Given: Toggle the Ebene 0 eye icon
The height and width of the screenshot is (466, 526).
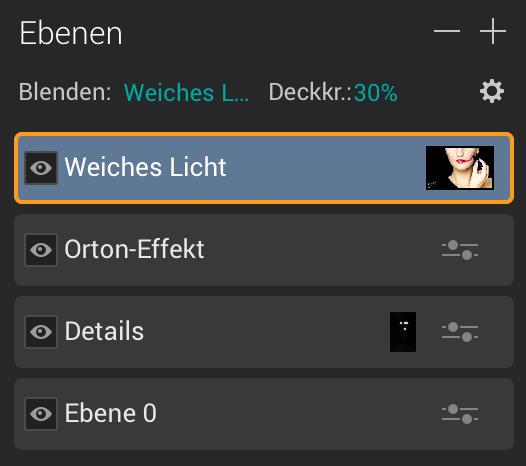Looking at the screenshot, I should click(x=41, y=414).
